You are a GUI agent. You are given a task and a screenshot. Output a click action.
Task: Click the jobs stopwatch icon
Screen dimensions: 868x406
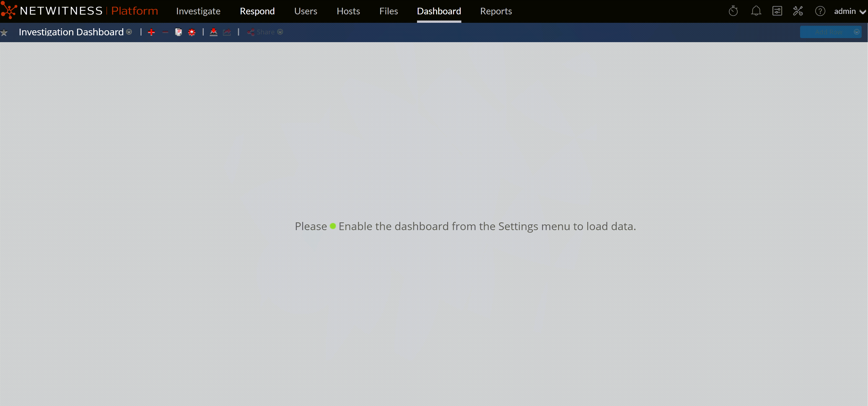click(733, 11)
